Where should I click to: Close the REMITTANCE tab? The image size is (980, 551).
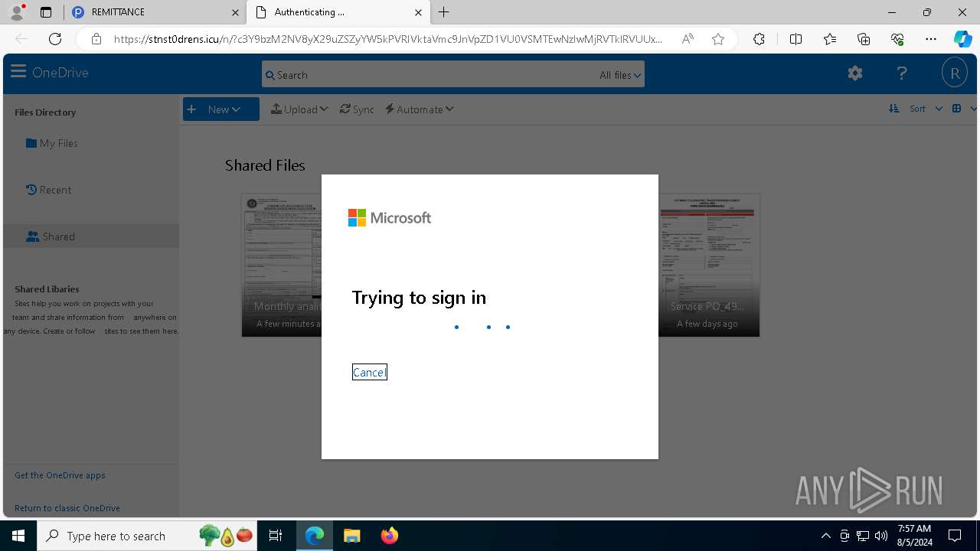[x=235, y=12]
